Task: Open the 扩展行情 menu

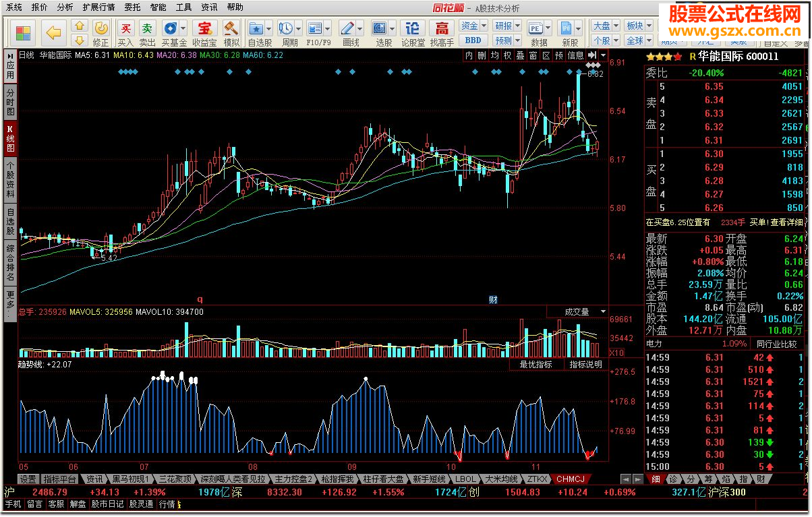Action: (x=99, y=7)
